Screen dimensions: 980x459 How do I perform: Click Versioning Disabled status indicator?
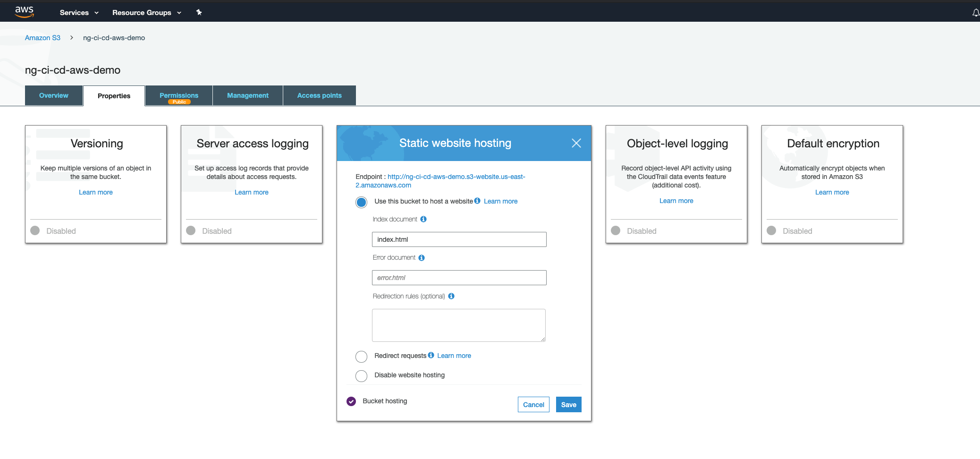35,230
